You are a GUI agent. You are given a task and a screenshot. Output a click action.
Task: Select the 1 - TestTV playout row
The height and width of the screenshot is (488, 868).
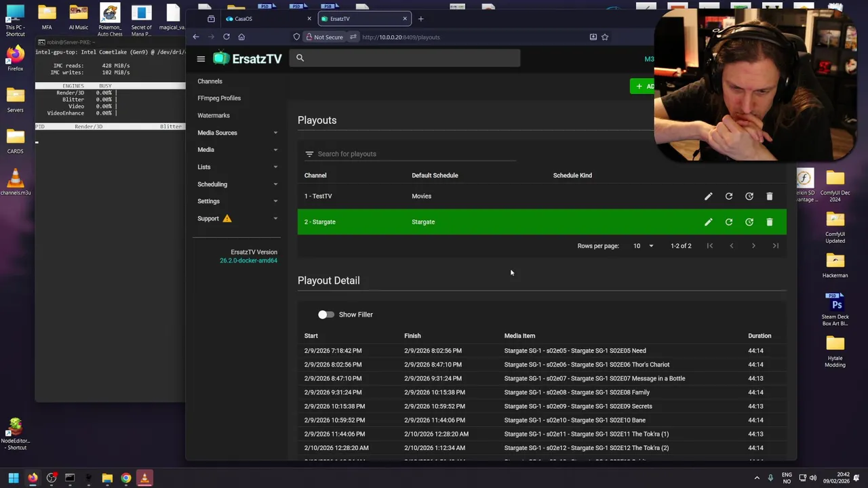coord(542,197)
